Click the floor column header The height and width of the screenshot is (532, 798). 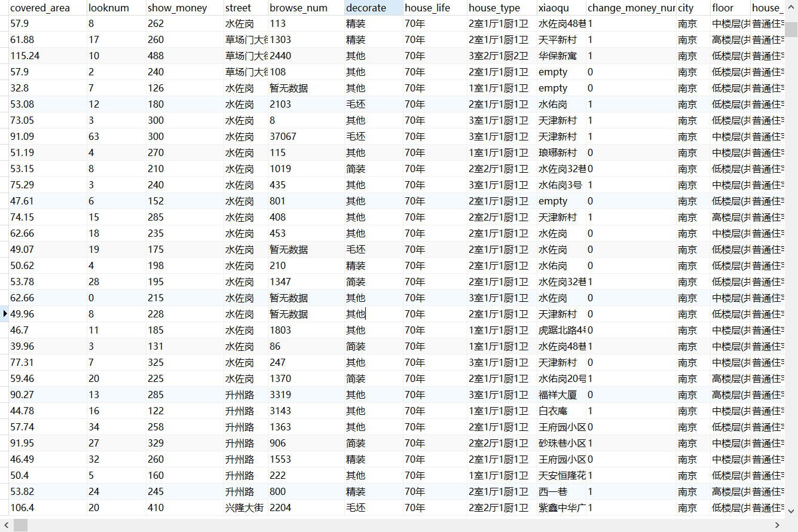[x=730, y=8]
